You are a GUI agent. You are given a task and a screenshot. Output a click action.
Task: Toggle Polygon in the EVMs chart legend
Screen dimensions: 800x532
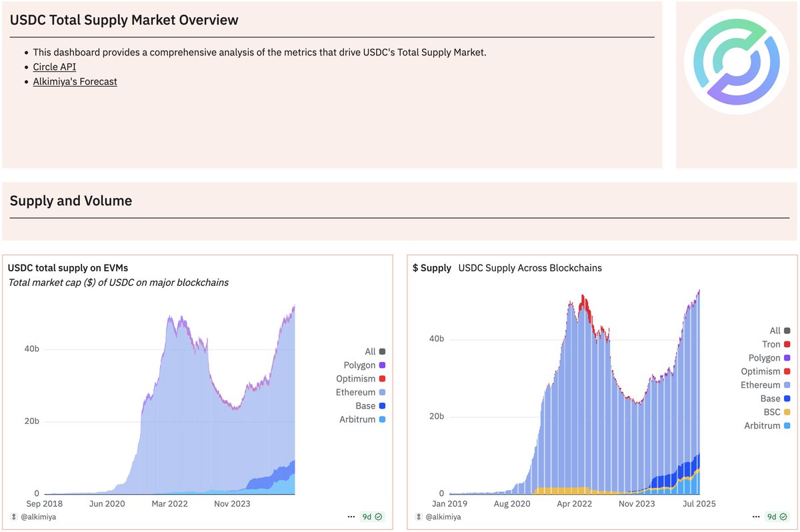pos(364,365)
